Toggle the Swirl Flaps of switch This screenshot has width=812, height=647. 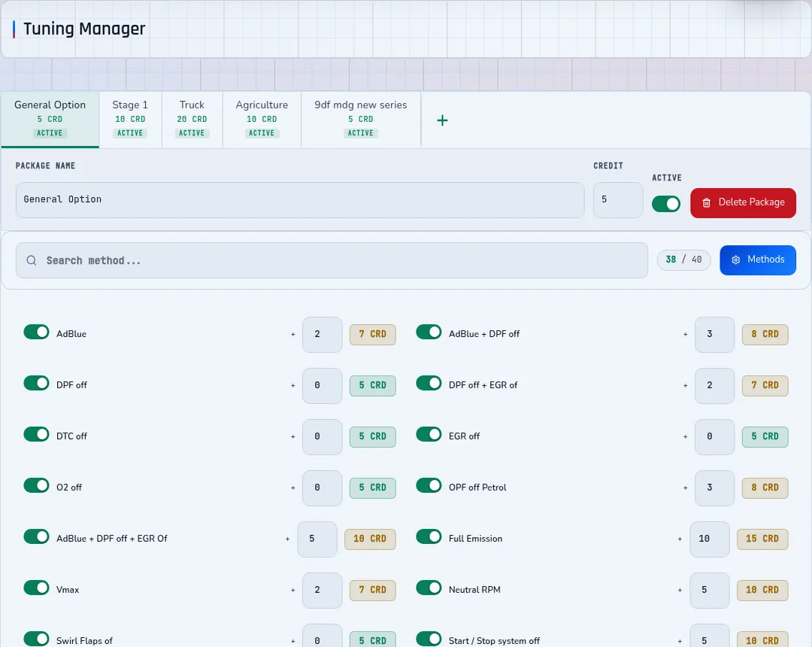pyautogui.click(x=36, y=639)
